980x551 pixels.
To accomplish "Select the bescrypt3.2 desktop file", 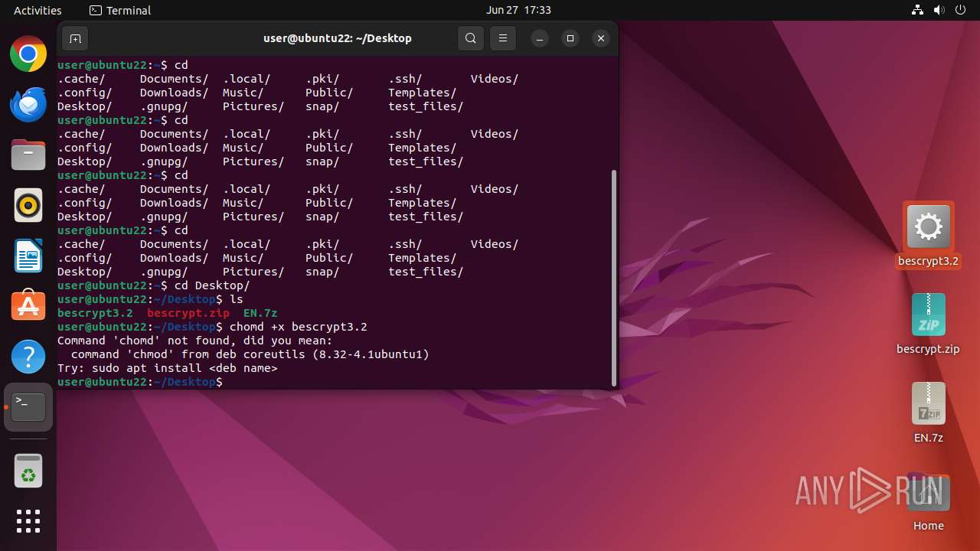I will tap(928, 236).
